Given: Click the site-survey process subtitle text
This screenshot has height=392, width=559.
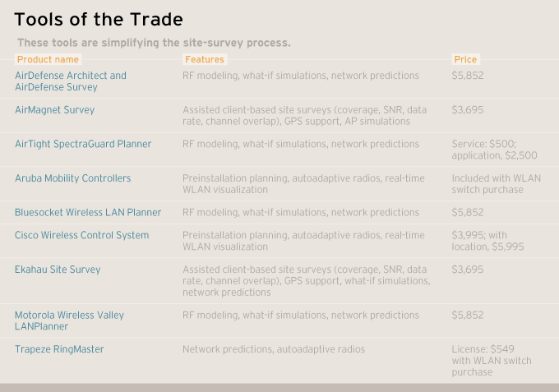Looking at the screenshot, I should 154,42.
